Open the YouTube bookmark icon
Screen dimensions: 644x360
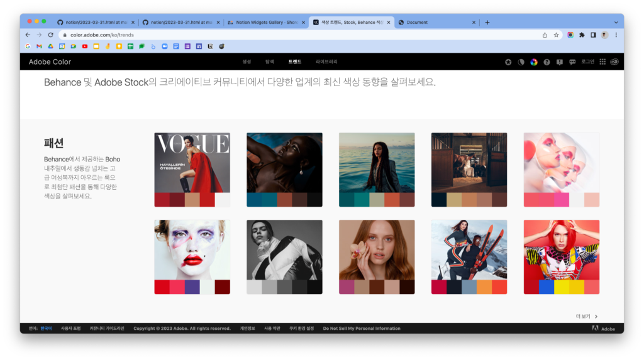pyautogui.click(x=85, y=46)
